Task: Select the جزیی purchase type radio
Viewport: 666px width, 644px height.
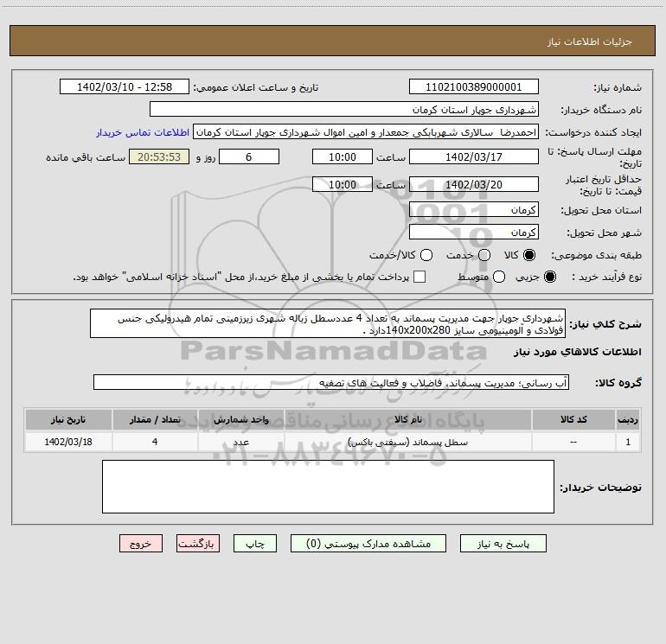Action: click(550, 277)
